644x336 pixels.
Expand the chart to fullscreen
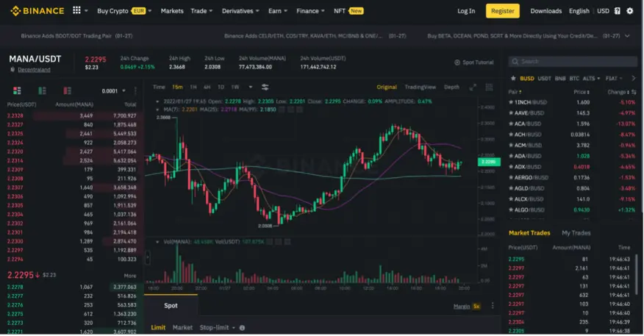tap(473, 87)
